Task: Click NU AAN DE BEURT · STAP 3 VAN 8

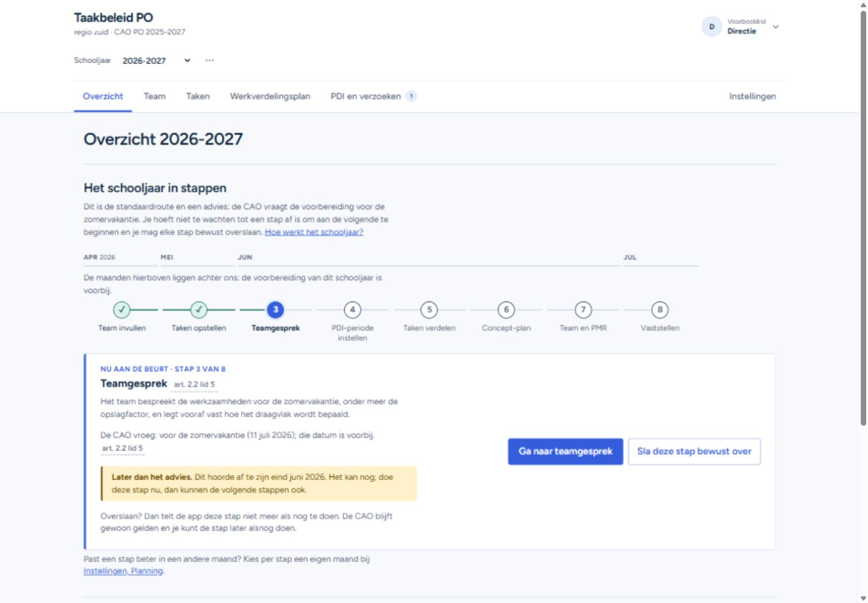Action: [163, 369]
